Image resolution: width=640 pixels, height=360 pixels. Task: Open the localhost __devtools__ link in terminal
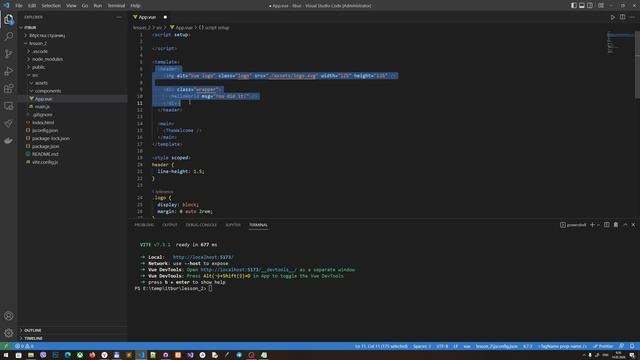tap(249, 270)
